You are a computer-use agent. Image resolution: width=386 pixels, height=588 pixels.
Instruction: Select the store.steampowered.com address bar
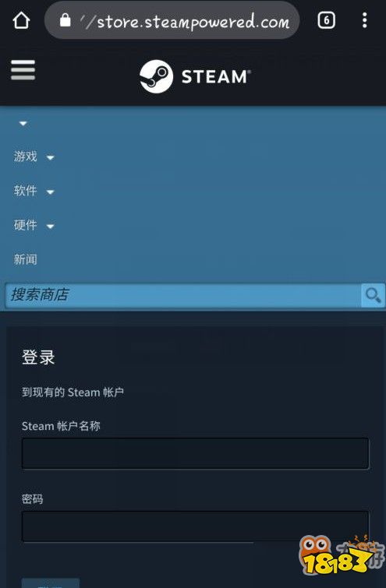tap(172, 20)
